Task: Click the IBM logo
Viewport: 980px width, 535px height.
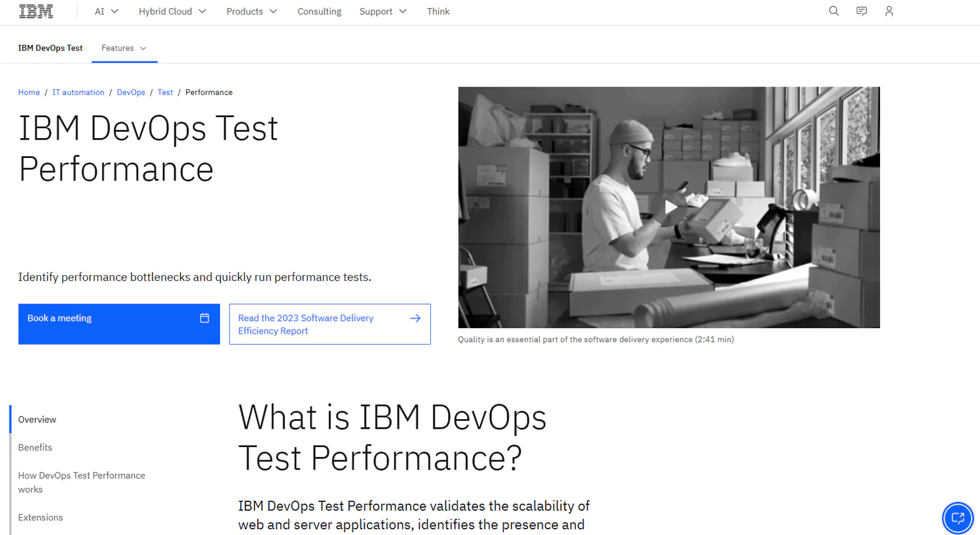Action: 36,11
